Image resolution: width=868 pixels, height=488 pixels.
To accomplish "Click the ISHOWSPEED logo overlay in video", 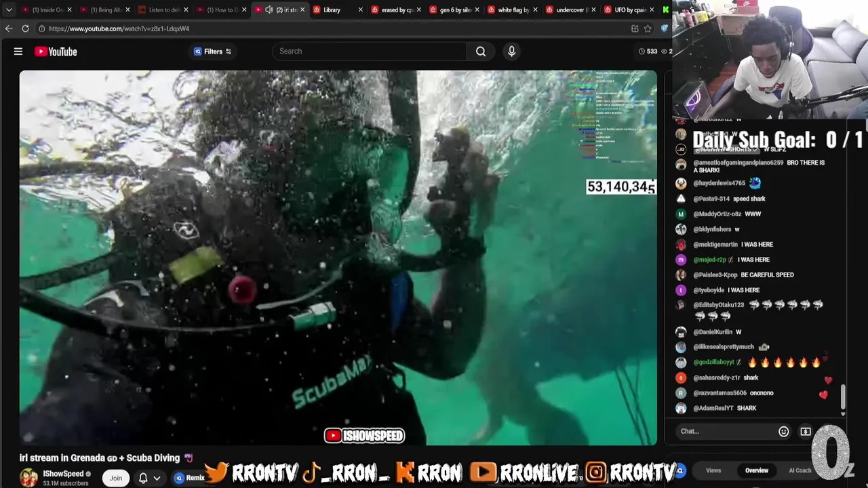I will tap(364, 436).
